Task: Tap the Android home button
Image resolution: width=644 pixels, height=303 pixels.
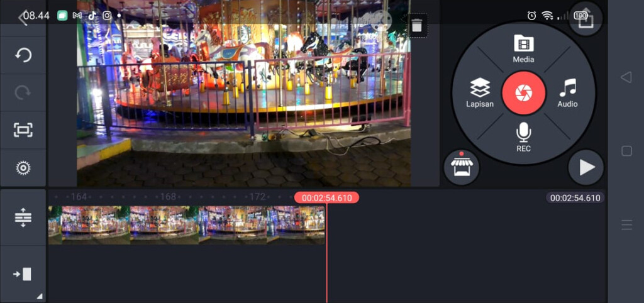Action: [x=626, y=151]
